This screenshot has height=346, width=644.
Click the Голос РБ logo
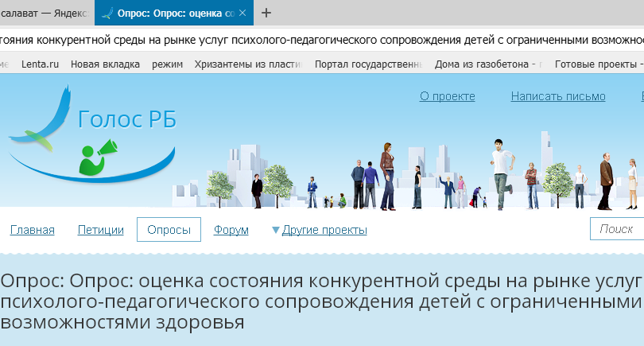click(91, 131)
